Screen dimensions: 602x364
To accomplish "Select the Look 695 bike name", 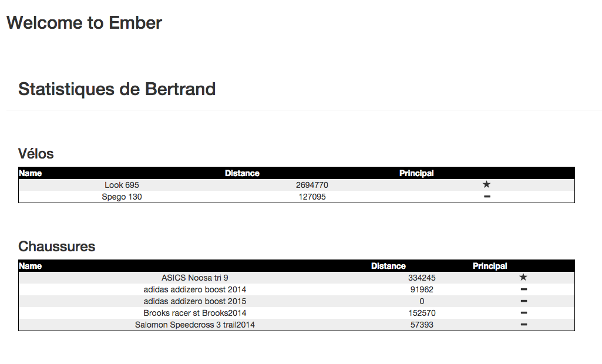I will tap(122, 185).
